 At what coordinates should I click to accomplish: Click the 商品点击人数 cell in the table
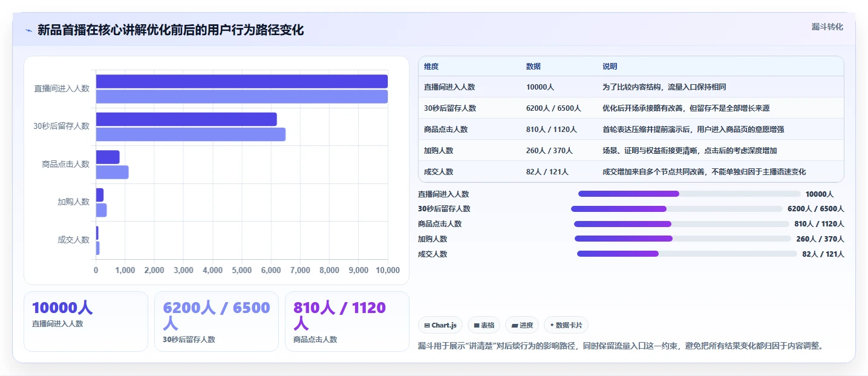point(446,130)
